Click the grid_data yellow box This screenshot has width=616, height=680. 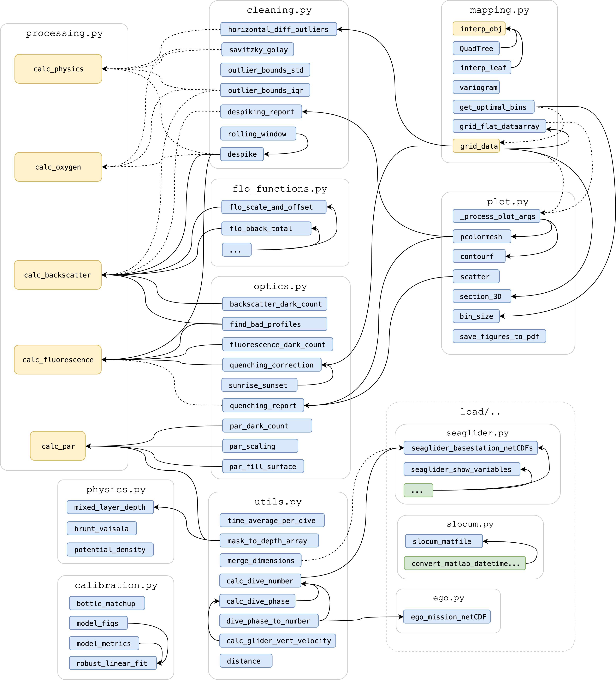point(476,146)
